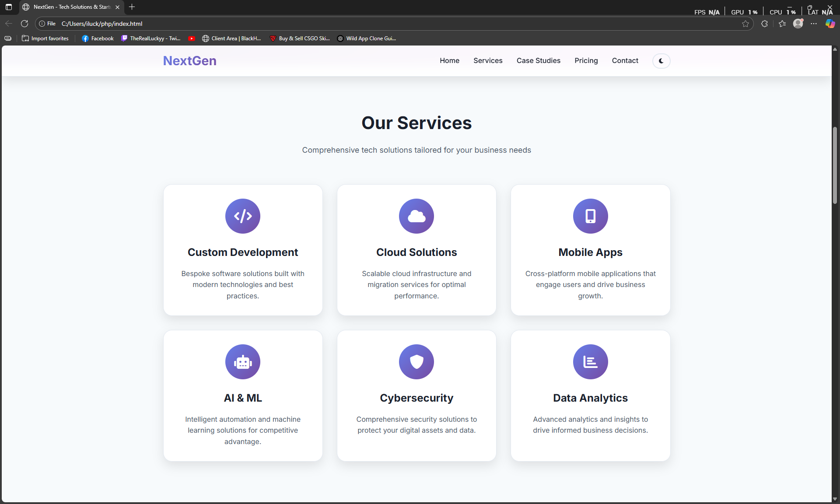Open Case Studies nav item
The image size is (840, 504).
[538, 61]
